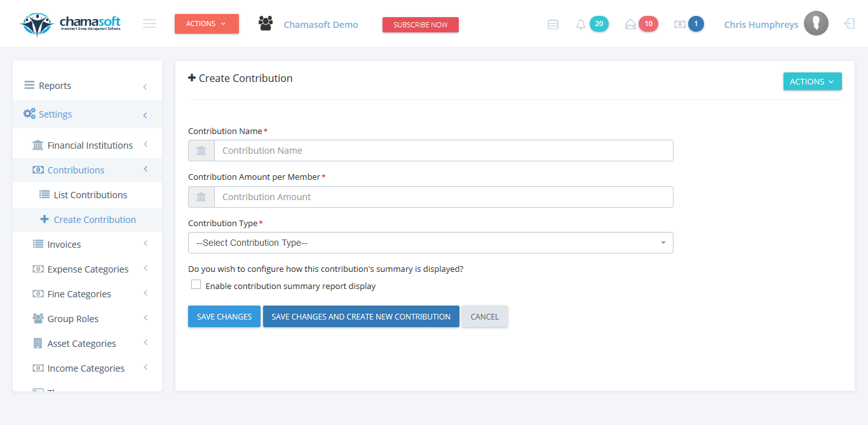Open the Chris Humphreys profile link
Image resolution: width=868 pixels, height=425 pixels.
click(761, 25)
